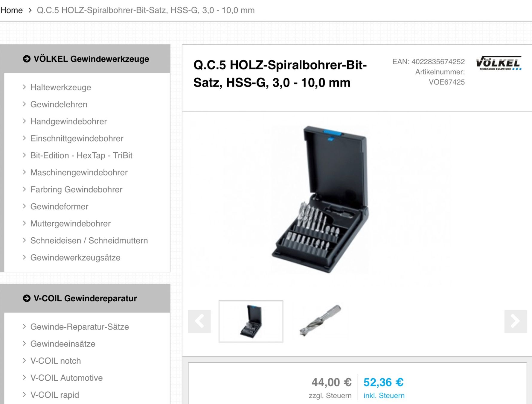This screenshot has width=532, height=404.
Task: Select the drill bit set case thumbnail
Action: pos(251,321)
